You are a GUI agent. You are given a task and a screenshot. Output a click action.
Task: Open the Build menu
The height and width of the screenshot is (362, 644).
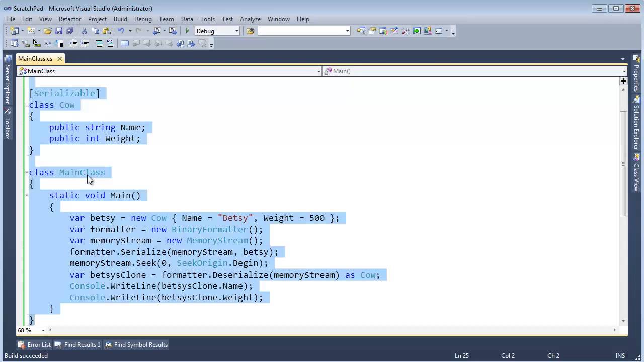click(x=120, y=19)
